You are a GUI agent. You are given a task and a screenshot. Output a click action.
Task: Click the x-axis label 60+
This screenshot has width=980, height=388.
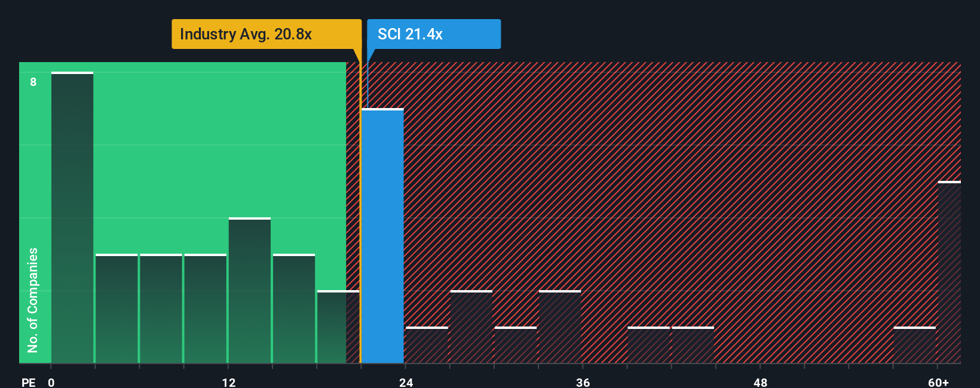pos(939,382)
